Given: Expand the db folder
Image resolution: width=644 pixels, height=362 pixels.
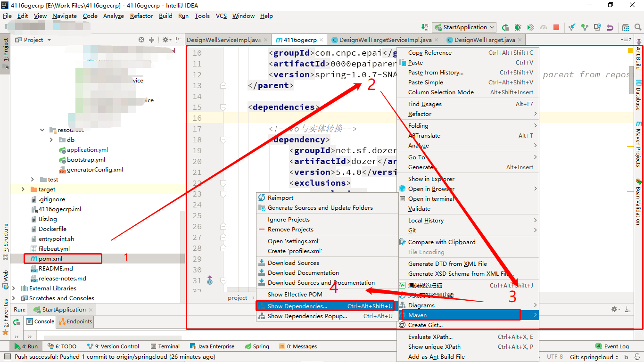Looking at the screenshot, I should click(51, 140).
